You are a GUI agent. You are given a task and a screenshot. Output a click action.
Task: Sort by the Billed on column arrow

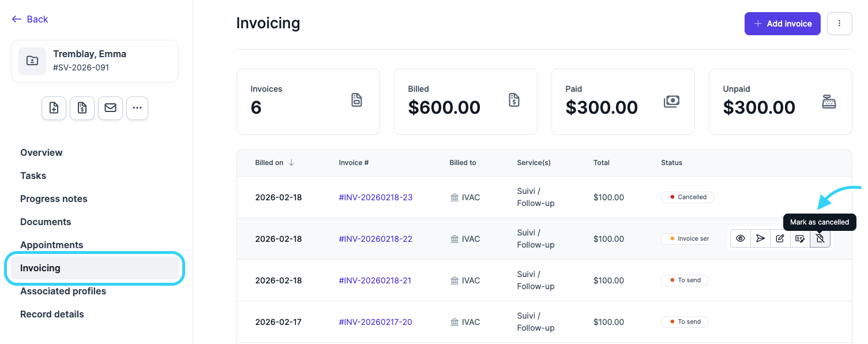tap(291, 163)
